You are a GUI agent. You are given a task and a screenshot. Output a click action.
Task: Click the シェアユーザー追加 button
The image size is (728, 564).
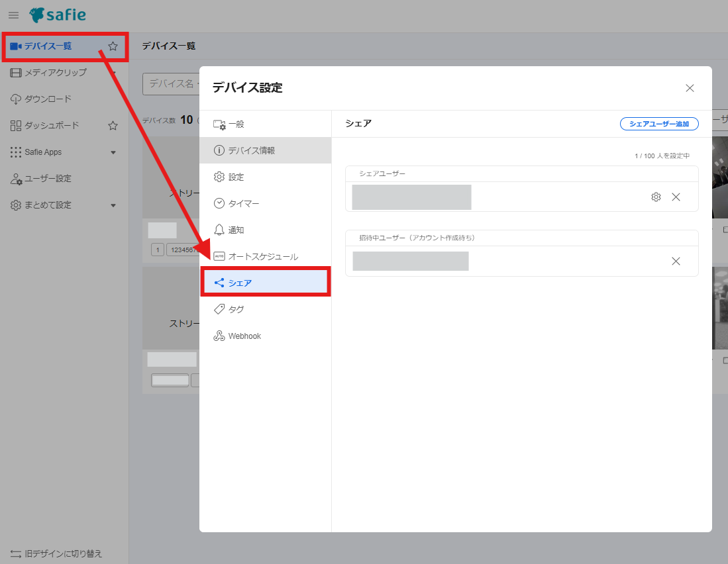(x=658, y=124)
